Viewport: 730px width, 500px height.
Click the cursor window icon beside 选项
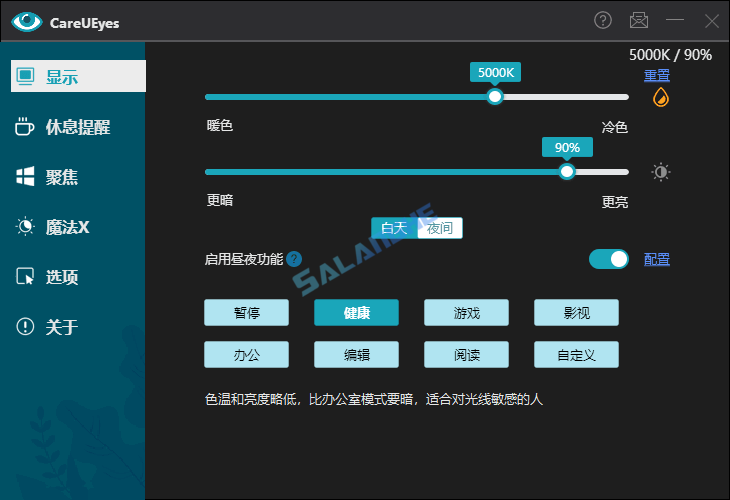25,277
